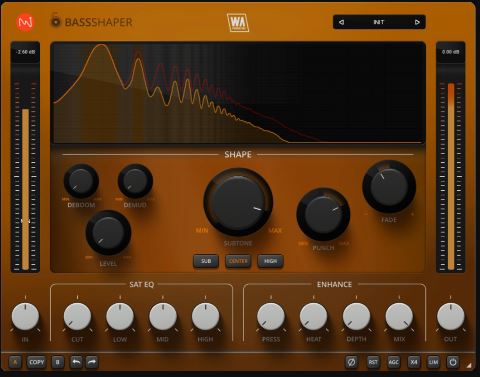Viewport: 480px width, 377px height.
Task: Toggle the phase invert icon
Action: coord(351,362)
